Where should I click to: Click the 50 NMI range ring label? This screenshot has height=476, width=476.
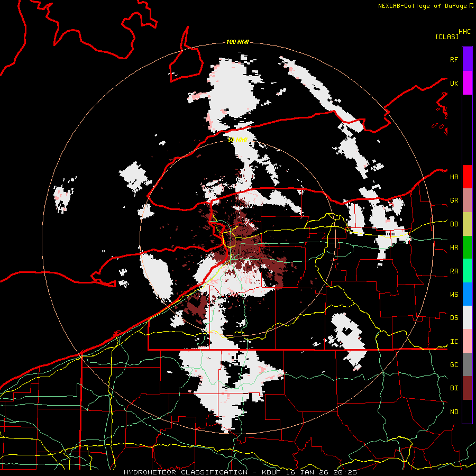click(x=237, y=140)
